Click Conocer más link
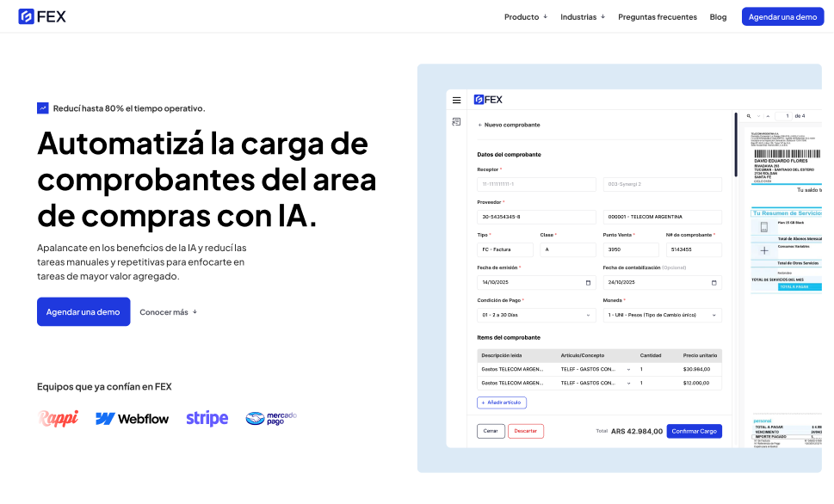 pyautogui.click(x=168, y=312)
